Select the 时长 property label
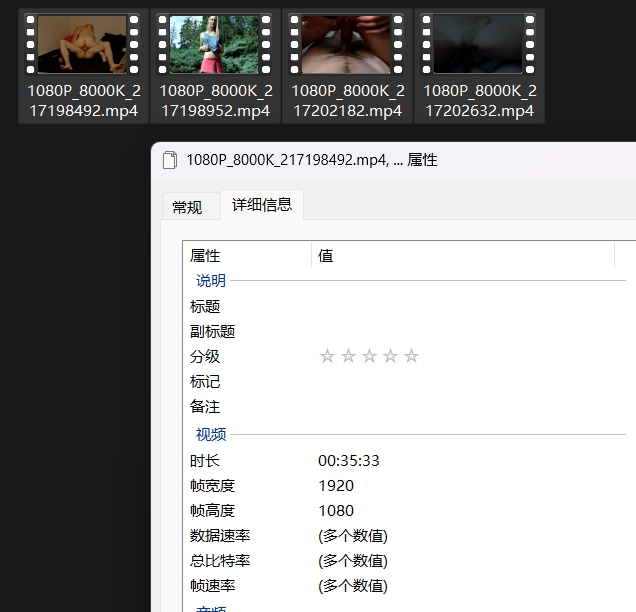 tap(205, 461)
